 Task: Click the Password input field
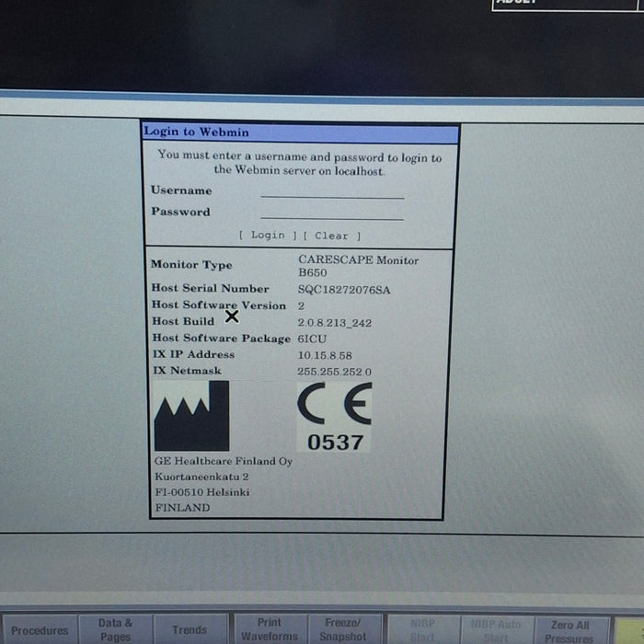[332, 212]
